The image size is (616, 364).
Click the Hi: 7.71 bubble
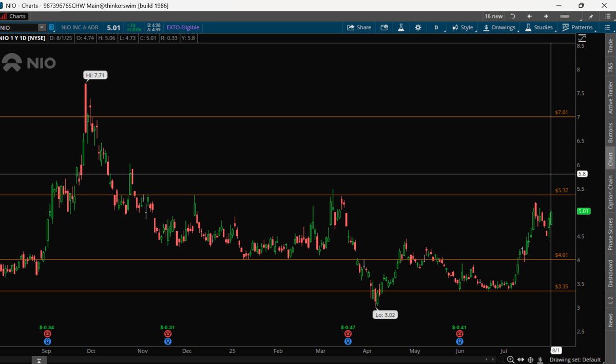(96, 75)
